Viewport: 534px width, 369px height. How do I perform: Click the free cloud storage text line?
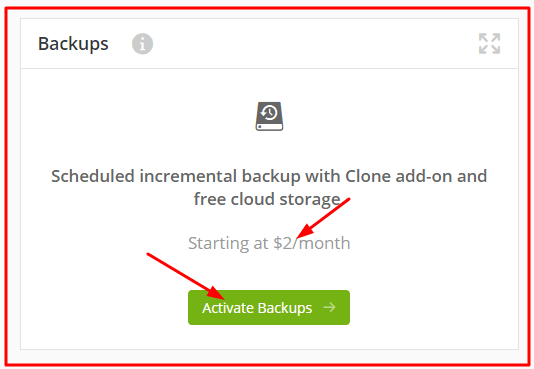[267, 199]
